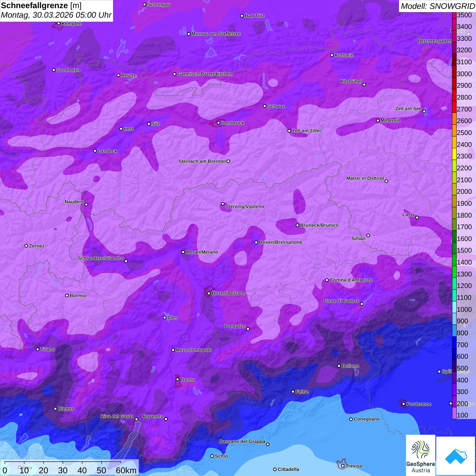Click the Sillian label

358,238
